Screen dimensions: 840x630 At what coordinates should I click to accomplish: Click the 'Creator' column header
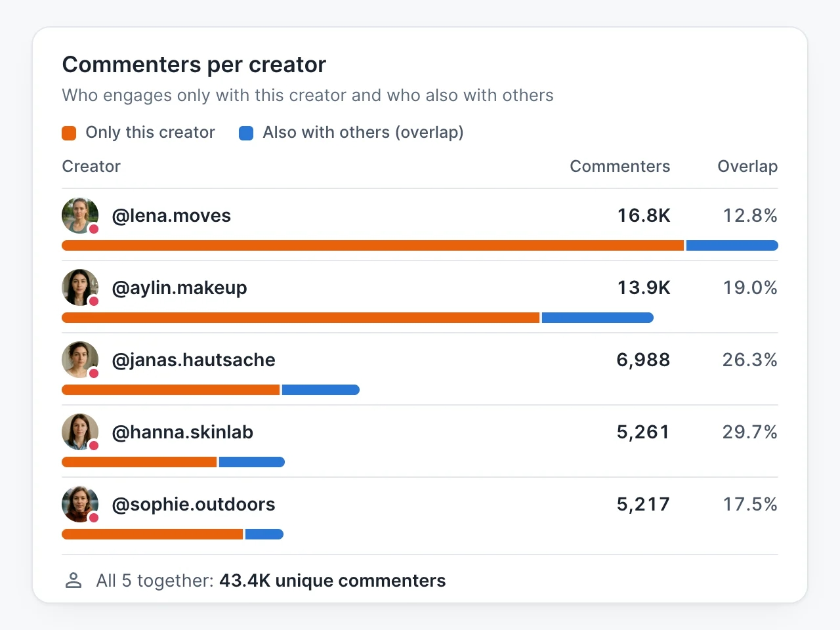pyautogui.click(x=91, y=167)
